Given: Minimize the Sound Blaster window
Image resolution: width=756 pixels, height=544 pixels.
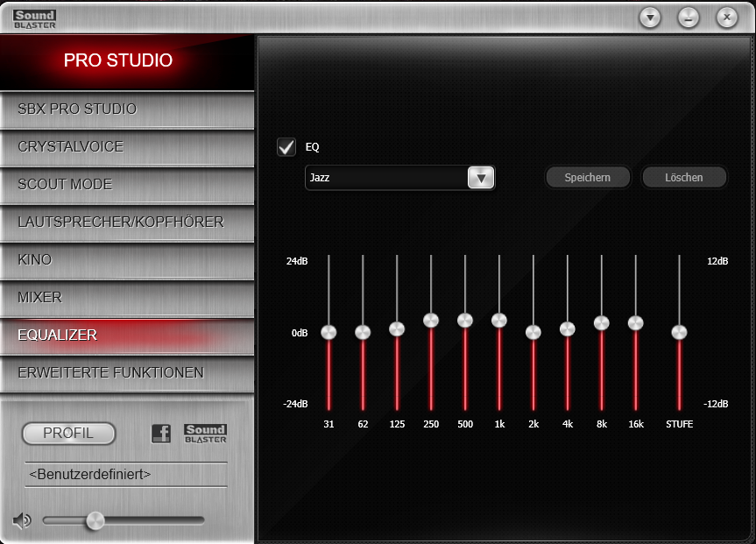Looking at the screenshot, I should point(689,18).
